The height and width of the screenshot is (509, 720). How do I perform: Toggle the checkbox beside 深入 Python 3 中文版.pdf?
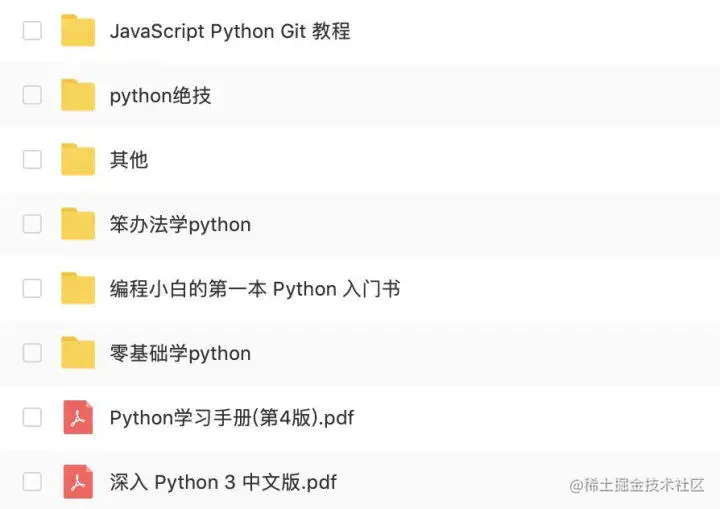32,482
